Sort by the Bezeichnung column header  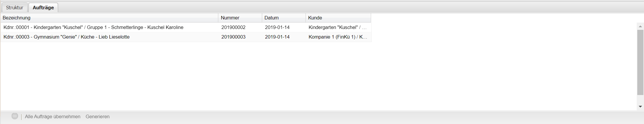click(x=17, y=18)
